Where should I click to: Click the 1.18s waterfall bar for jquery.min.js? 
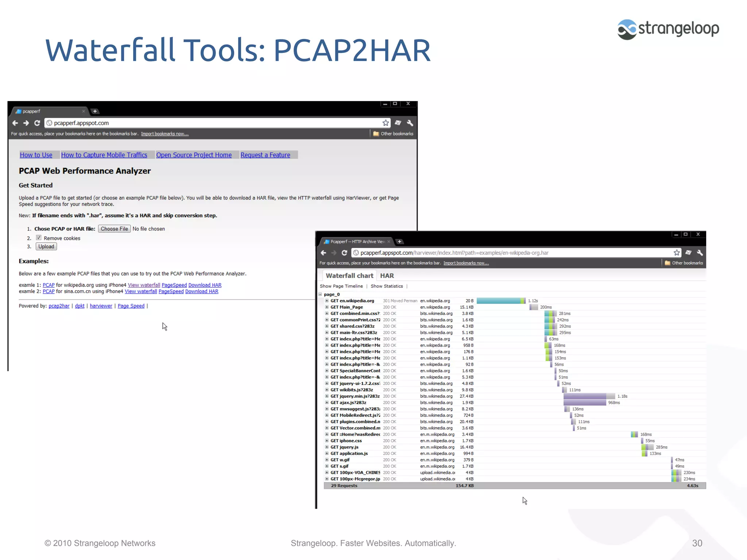click(589, 396)
